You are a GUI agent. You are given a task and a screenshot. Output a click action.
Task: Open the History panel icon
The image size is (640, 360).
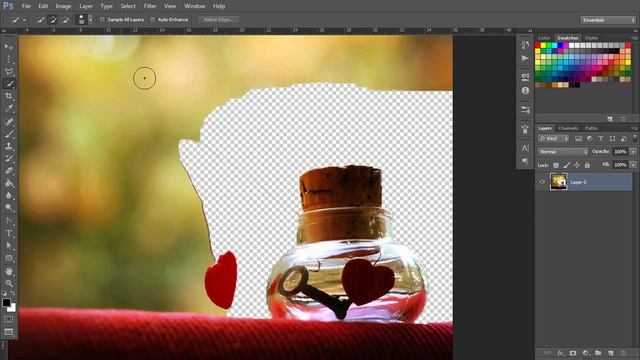point(525,45)
